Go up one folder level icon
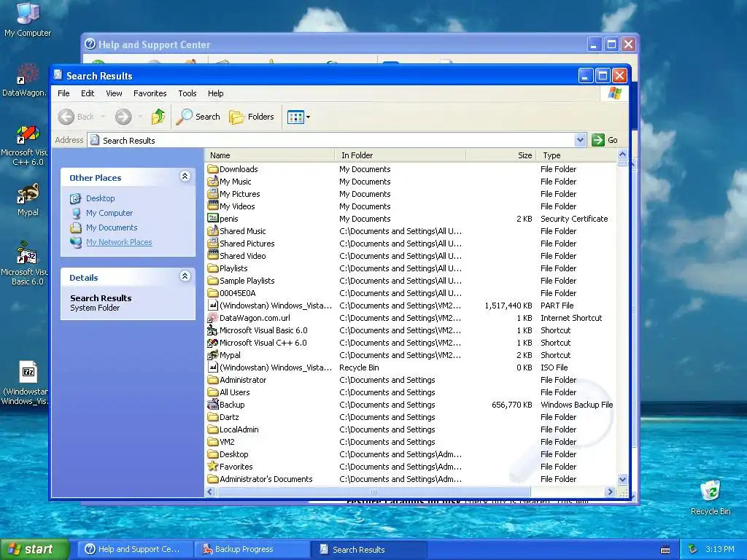This screenshot has width=747, height=560. (x=158, y=117)
